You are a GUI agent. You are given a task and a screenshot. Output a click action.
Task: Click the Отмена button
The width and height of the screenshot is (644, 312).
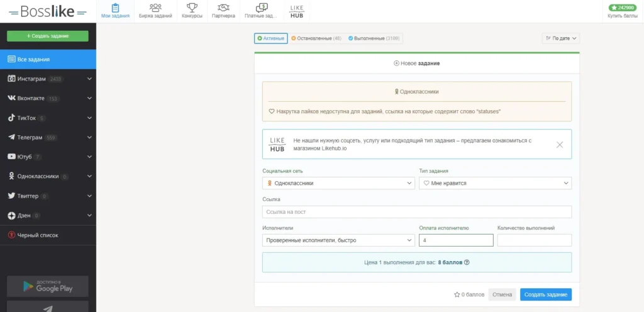(502, 295)
